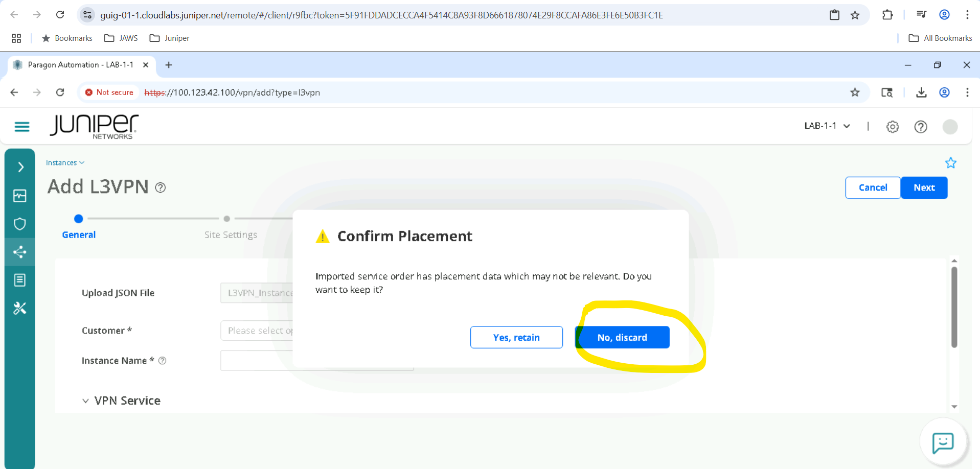
Task: Open the hamburger menu beside Juniper logo
Action: 21,127
